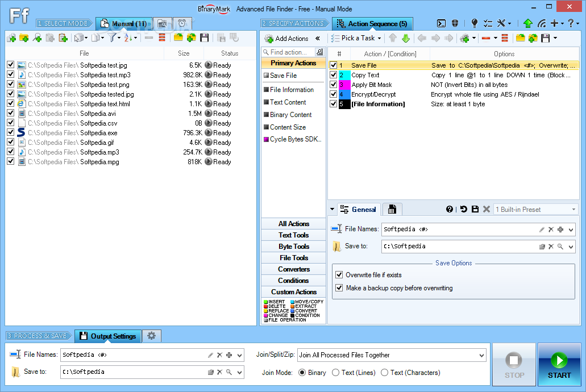586x392 pixels.
Task: Switch to the alarm clock scheduled mode tab
Action: pyautogui.click(x=182, y=23)
